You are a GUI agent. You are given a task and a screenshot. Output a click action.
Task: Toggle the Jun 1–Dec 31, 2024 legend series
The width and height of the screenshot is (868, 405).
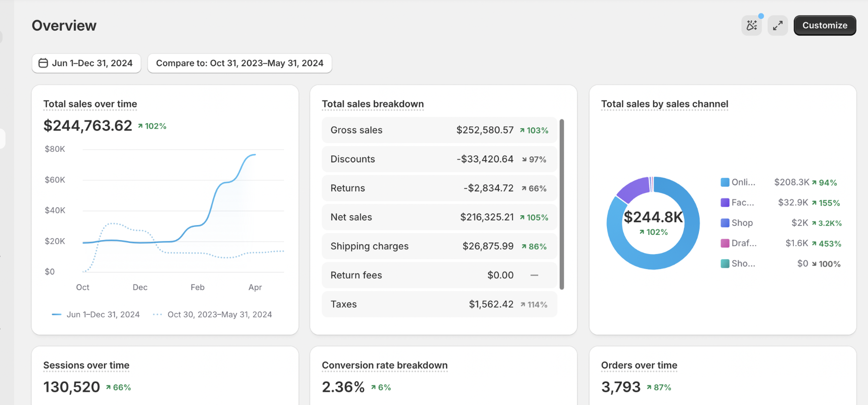[x=96, y=314]
